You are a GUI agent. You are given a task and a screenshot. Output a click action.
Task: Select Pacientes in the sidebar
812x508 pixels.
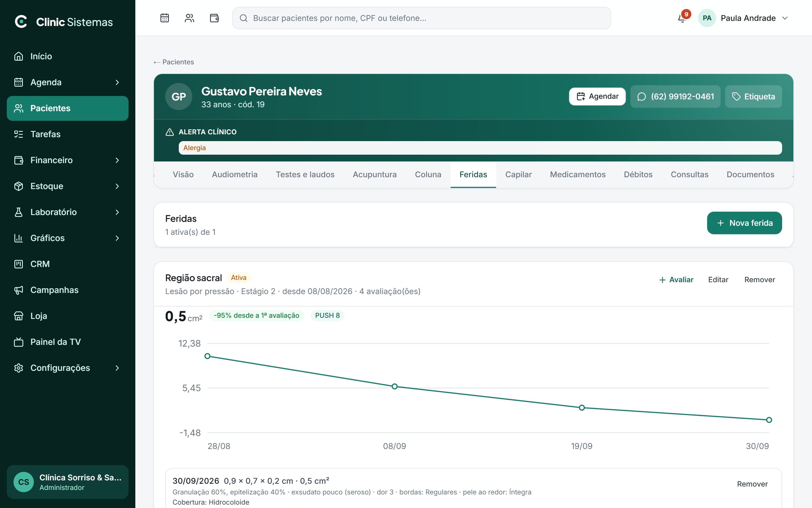click(67, 108)
